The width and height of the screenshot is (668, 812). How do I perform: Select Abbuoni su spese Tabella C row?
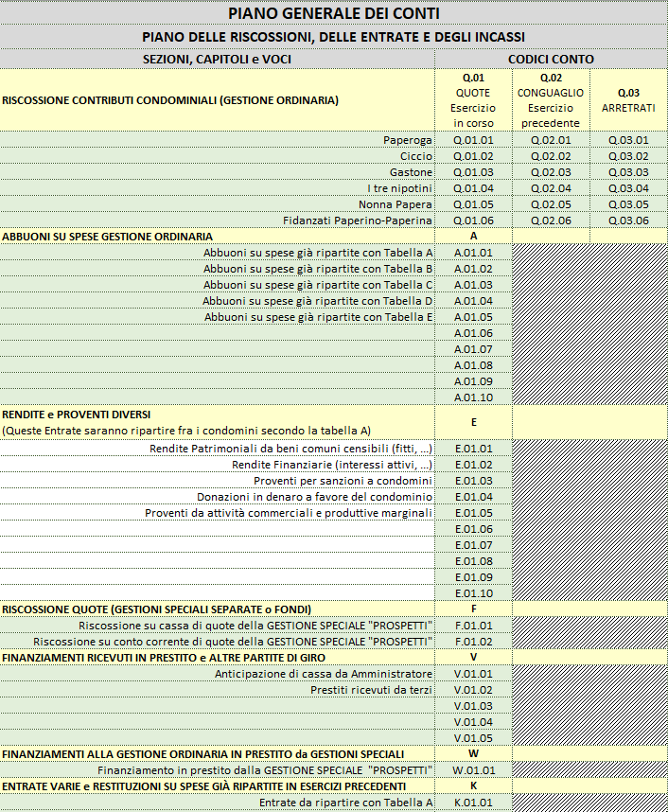[217, 284]
